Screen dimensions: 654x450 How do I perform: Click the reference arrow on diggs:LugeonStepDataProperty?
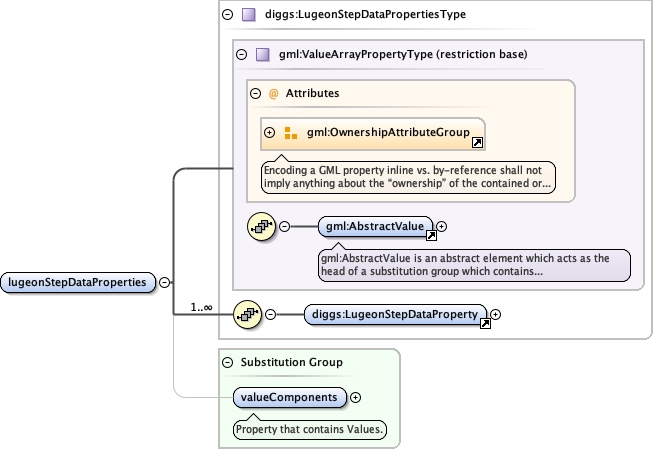point(484,323)
